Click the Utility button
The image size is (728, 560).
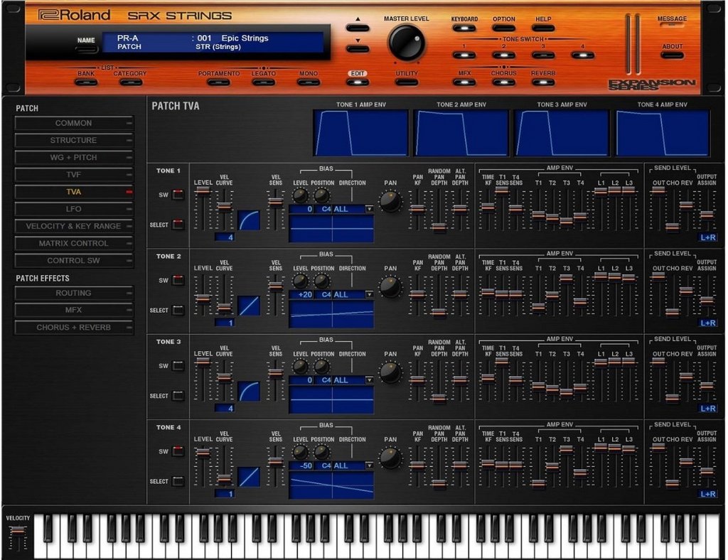click(x=407, y=82)
